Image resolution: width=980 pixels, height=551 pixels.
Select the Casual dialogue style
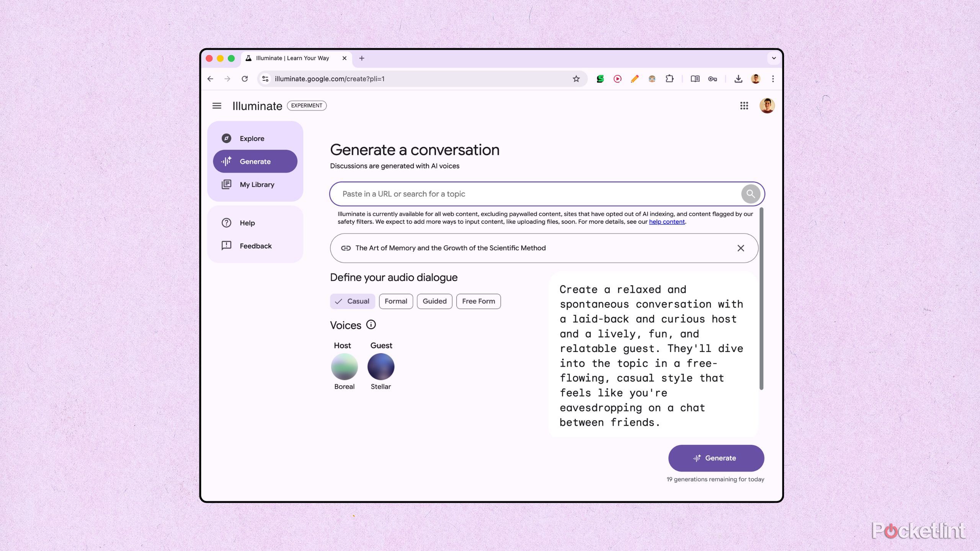(x=352, y=302)
